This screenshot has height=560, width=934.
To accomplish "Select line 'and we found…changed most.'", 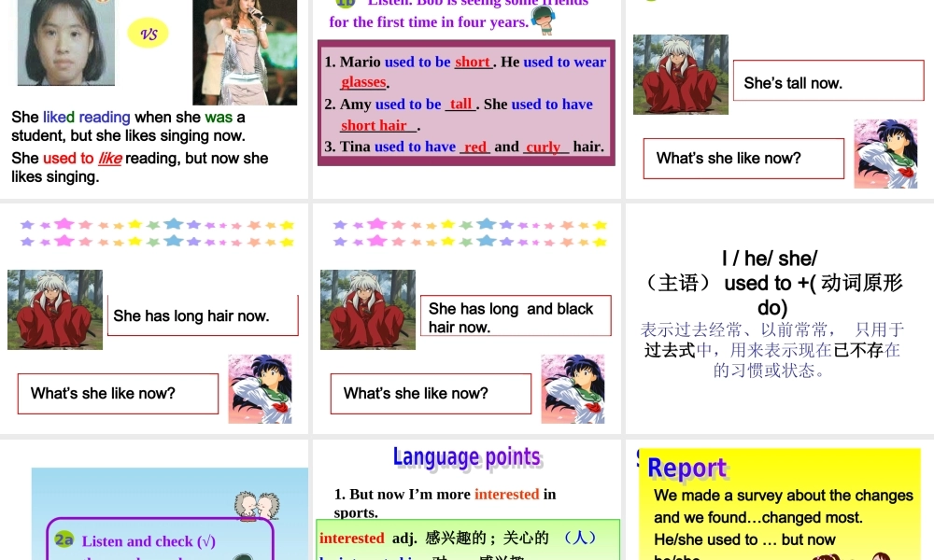I will [757, 517].
